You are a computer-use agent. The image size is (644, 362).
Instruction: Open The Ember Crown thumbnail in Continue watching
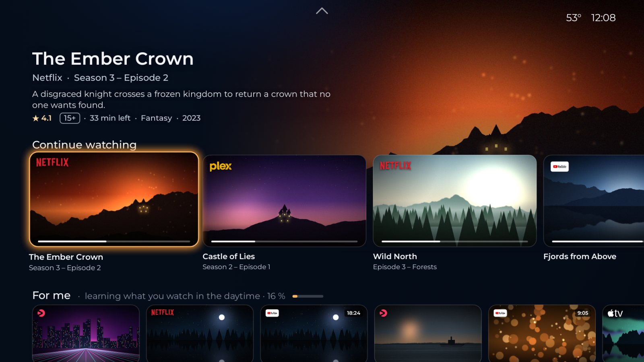coord(114,199)
